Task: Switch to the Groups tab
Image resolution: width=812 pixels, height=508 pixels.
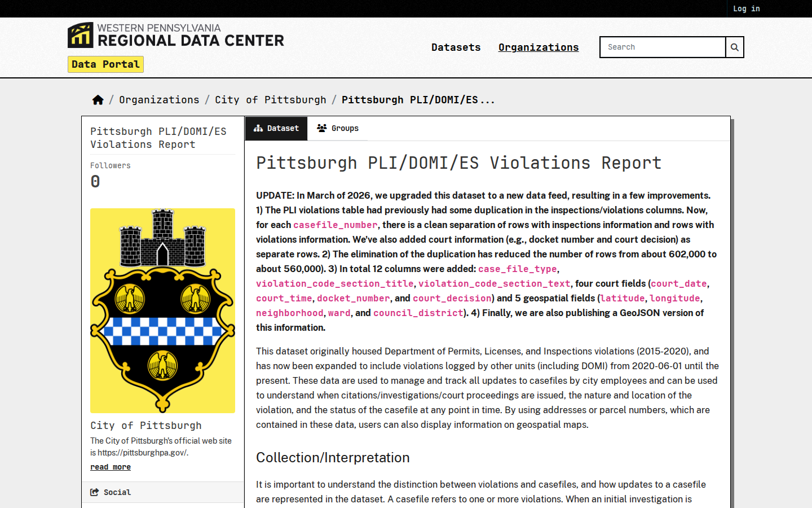Action: (338, 129)
